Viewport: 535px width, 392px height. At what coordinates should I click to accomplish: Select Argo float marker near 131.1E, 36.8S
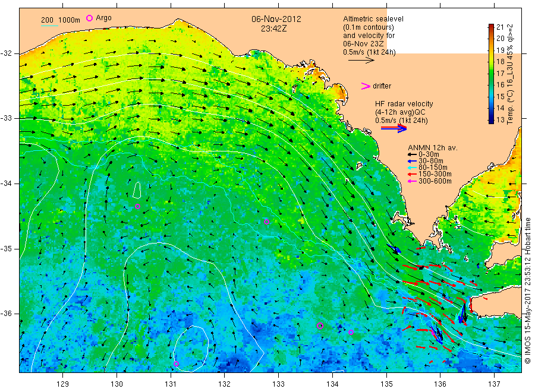(176, 363)
